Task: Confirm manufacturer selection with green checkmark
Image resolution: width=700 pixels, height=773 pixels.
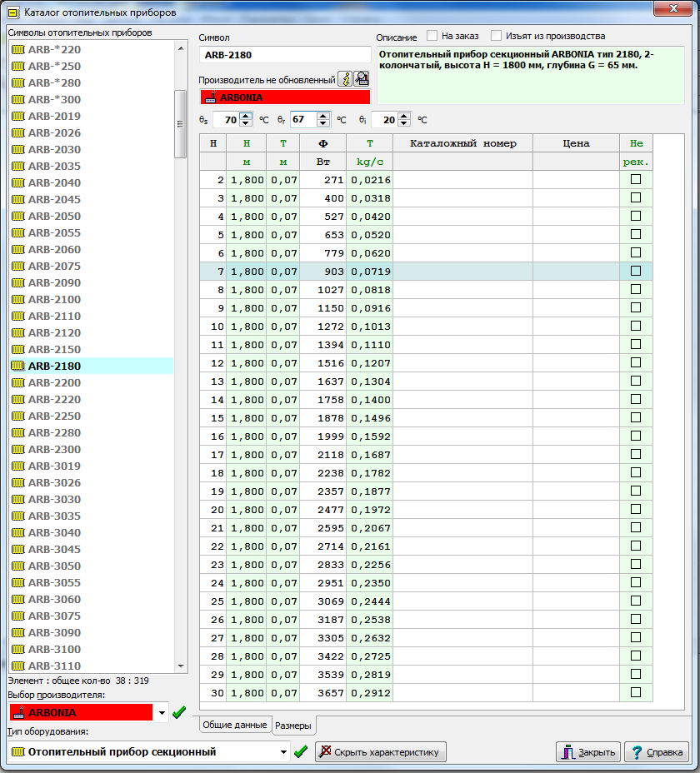Action: 178,712
